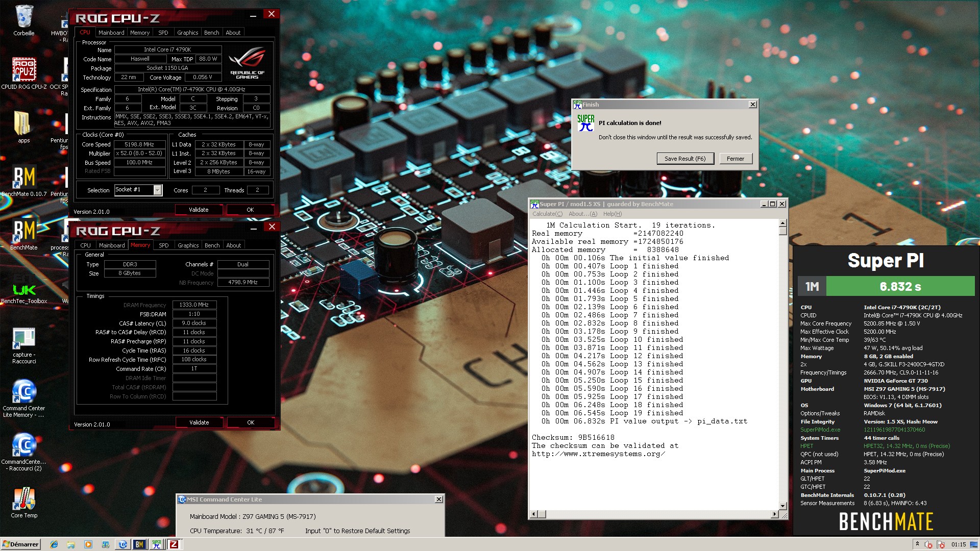Image resolution: width=980 pixels, height=551 pixels.
Task: Open SPD tab in upper CPU-Z window
Action: tap(163, 33)
